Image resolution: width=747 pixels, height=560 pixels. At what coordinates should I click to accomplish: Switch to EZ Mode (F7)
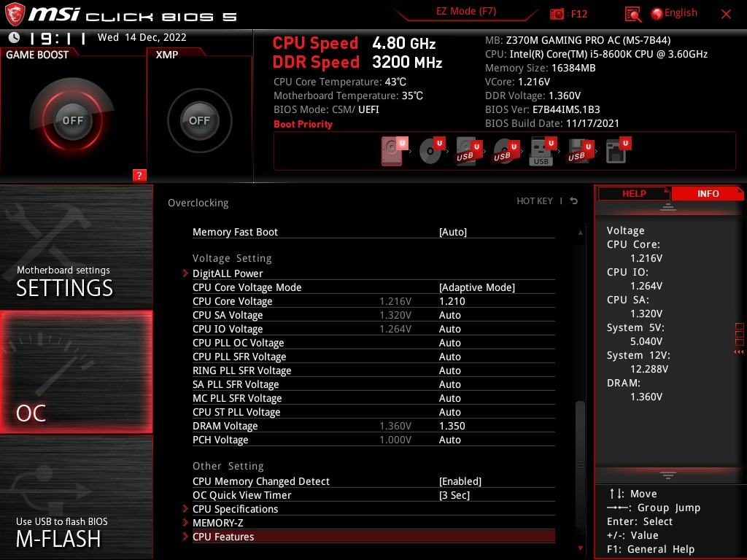click(x=466, y=12)
